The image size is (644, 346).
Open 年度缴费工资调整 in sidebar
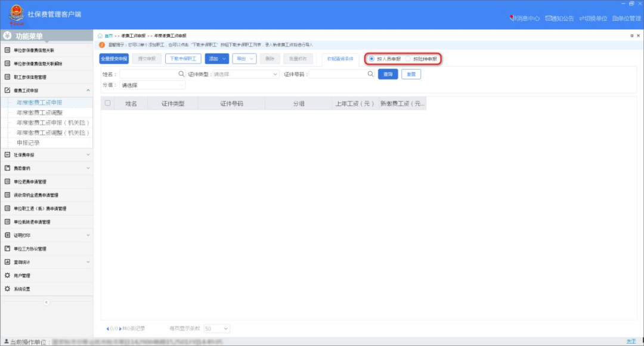click(39, 113)
